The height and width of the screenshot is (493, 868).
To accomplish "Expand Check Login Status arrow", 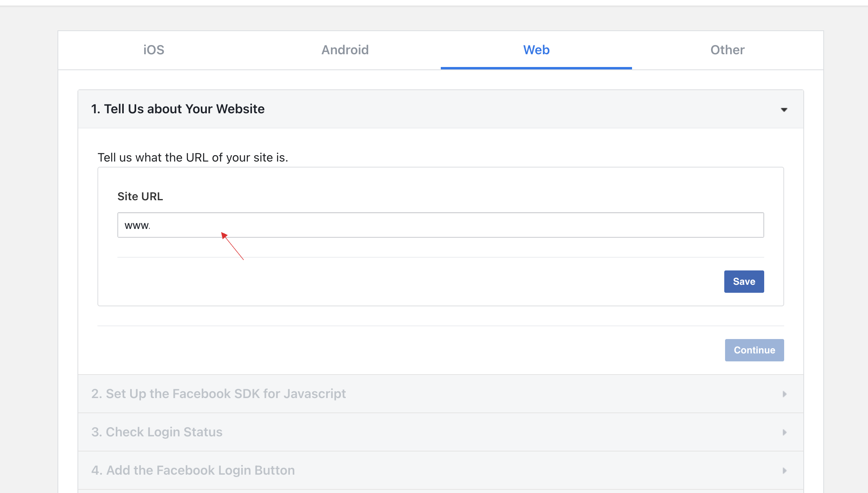I will click(785, 432).
